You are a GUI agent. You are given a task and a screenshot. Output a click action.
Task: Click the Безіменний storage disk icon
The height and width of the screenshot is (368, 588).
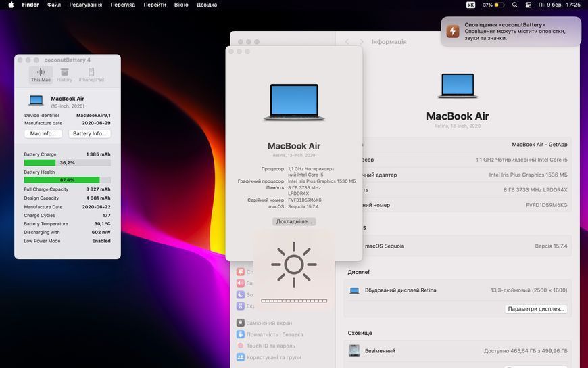coord(354,350)
